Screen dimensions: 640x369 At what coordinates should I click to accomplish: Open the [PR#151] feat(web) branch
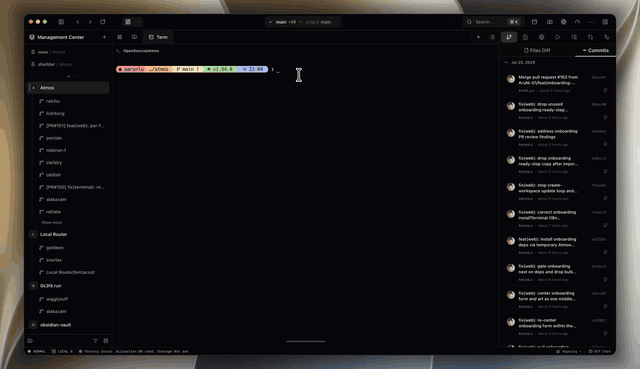[x=72, y=125]
